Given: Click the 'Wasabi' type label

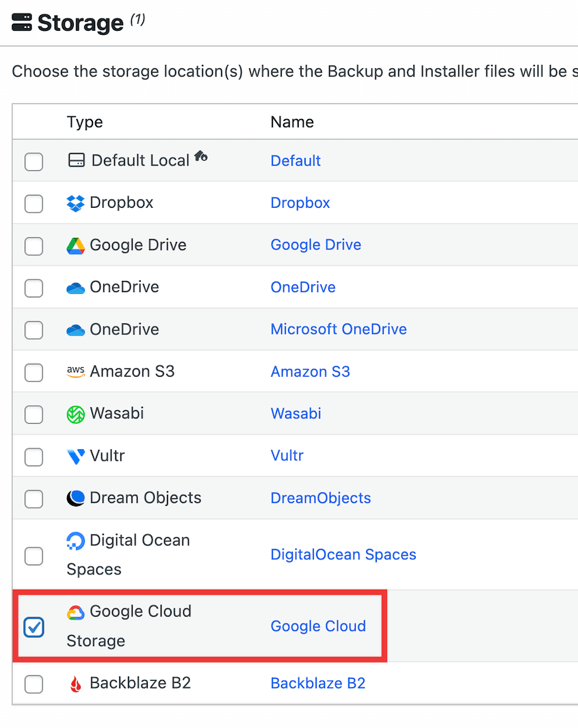Looking at the screenshot, I should [x=116, y=413].
